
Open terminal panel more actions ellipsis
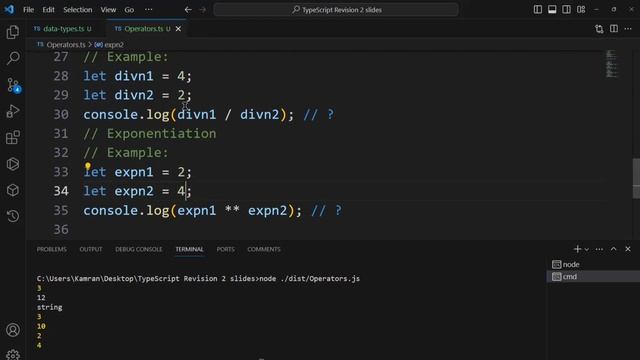click(599, 249)
